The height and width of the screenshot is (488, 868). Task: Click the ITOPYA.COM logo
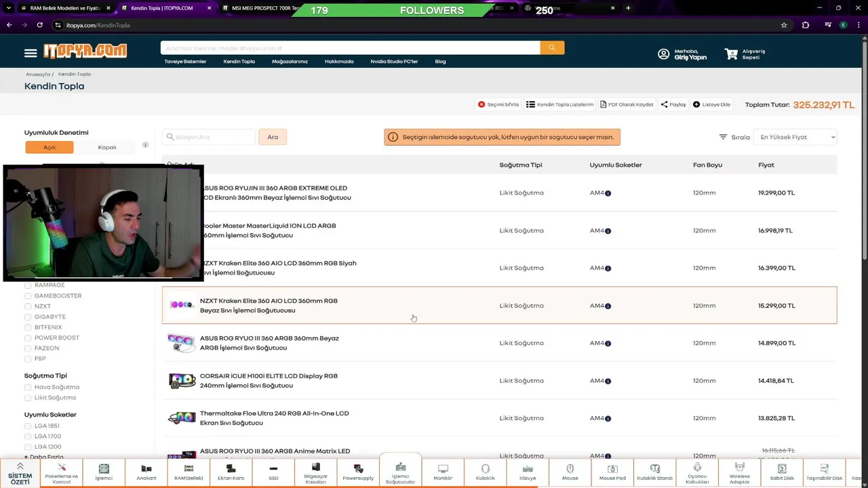(x=85, y=52)
